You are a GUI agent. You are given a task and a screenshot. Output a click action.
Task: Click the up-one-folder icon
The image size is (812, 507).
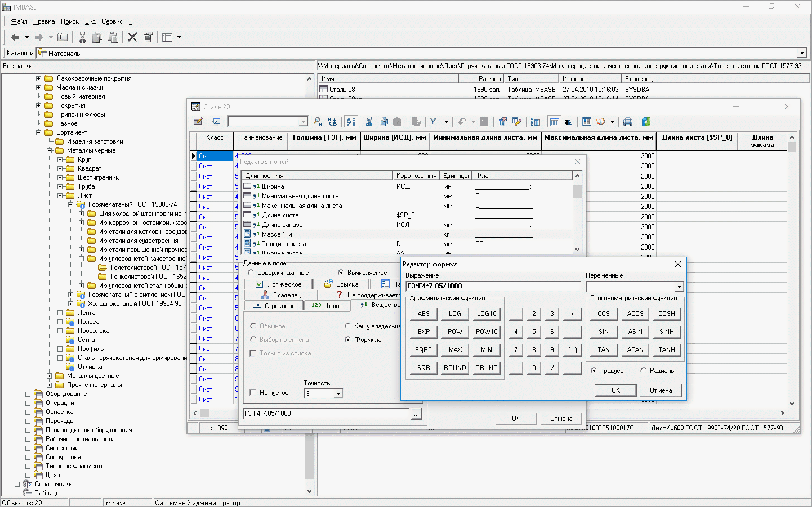tap(63, 37)
